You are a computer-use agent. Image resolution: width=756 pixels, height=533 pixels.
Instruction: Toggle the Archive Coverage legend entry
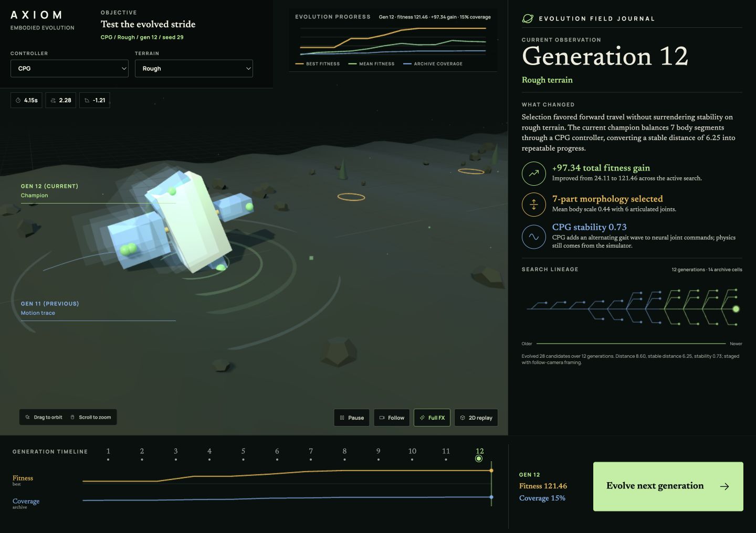(x=433, y=64)
